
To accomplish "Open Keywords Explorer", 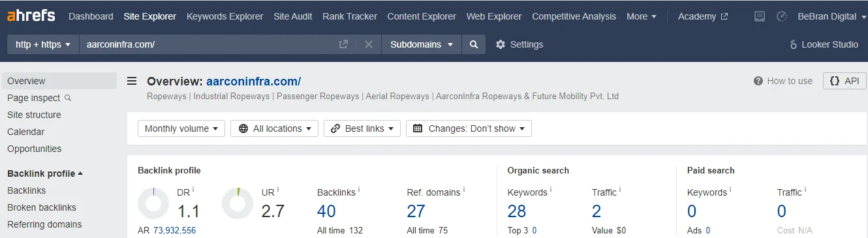I will (225, 16).
